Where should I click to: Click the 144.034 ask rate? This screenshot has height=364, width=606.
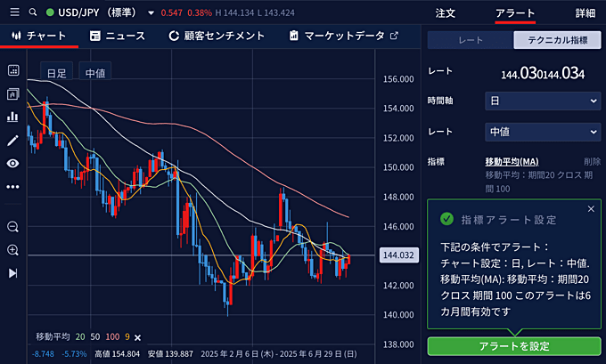(564, 73)
